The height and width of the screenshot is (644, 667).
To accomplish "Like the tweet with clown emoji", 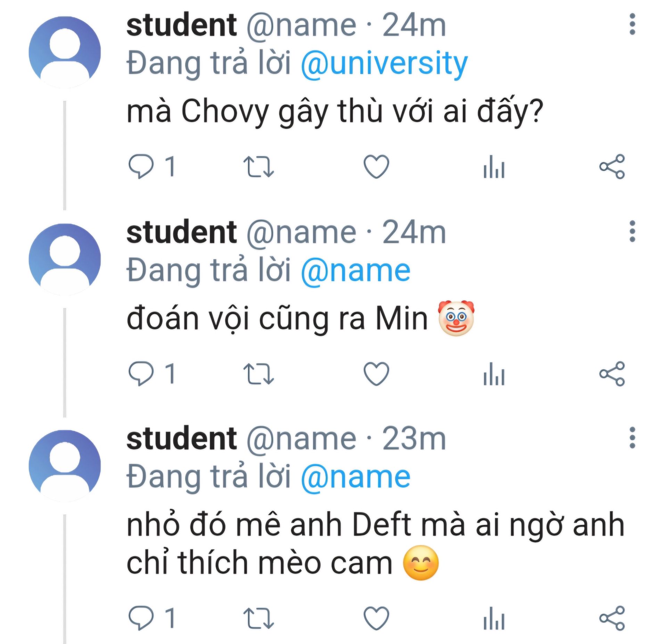I will 376,374.
